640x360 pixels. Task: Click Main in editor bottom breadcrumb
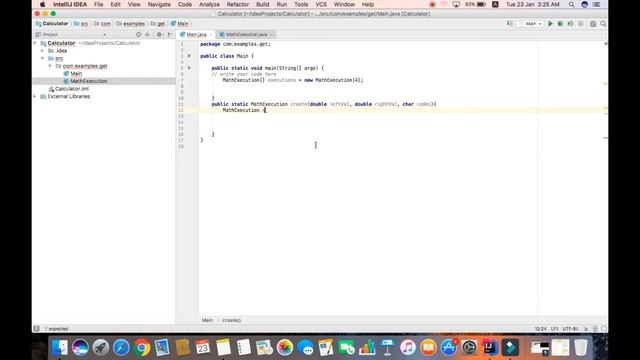pyautogui.click(x=207, y=320)
